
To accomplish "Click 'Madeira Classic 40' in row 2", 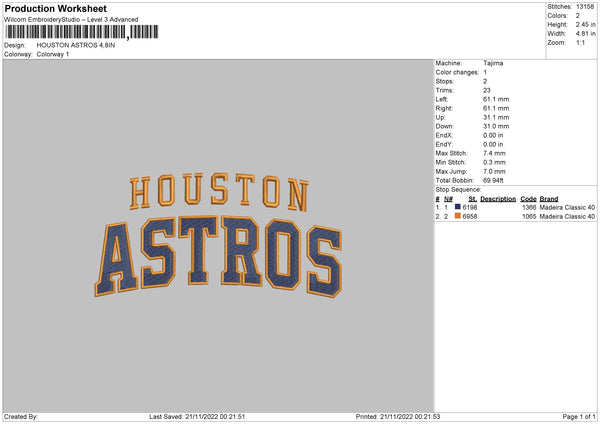I will pos(567,217).
